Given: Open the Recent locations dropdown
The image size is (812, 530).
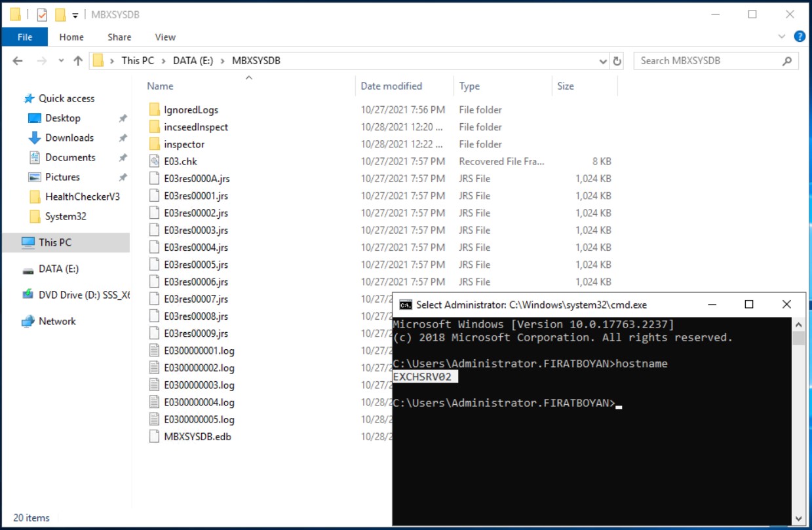Looking at the screenshot, I should point(61,61).
